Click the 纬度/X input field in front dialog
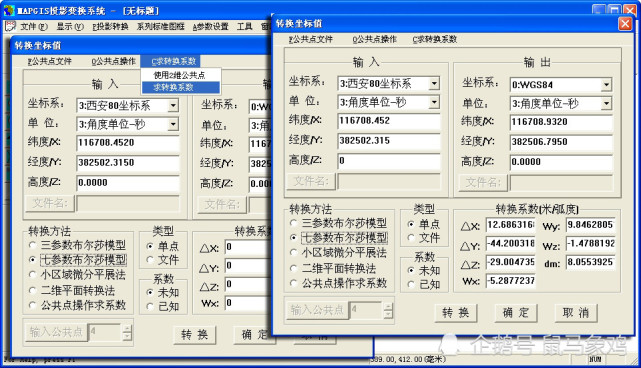The image size is (641, 368). point(389,121)
